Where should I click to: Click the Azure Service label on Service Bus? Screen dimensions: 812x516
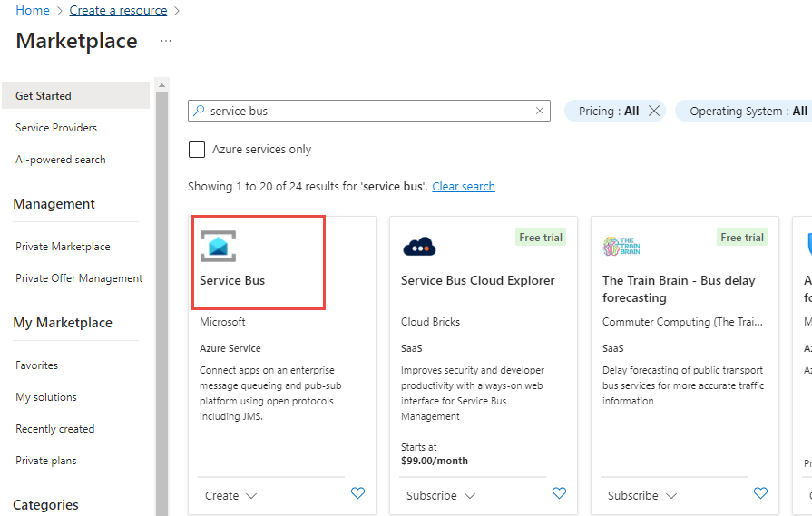tap(230, 348)
